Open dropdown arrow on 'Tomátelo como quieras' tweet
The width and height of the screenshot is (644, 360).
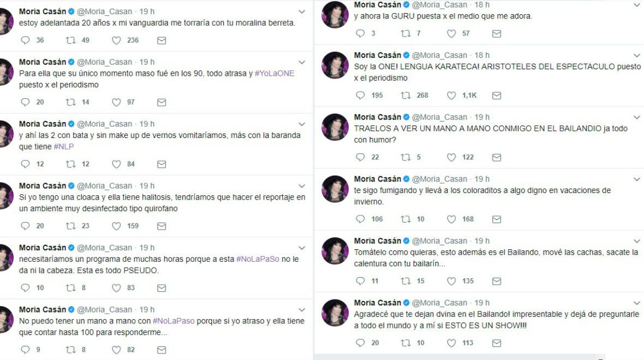636,241
